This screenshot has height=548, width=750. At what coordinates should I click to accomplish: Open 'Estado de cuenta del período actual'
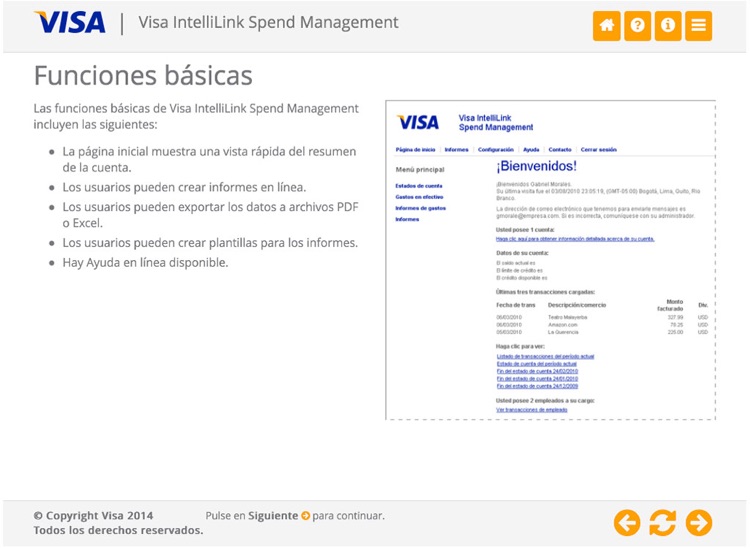537,364
